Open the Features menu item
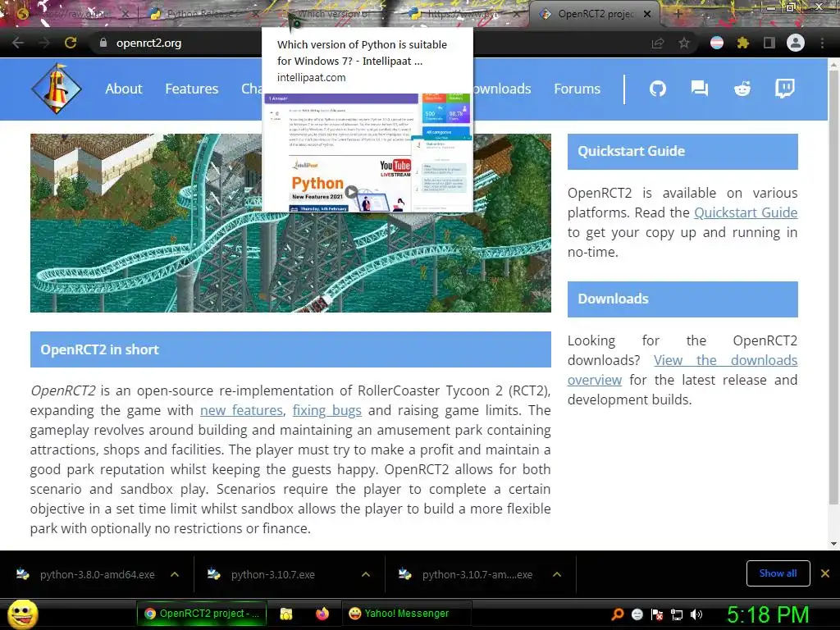840x630 pixels. [x=192, y=89]
